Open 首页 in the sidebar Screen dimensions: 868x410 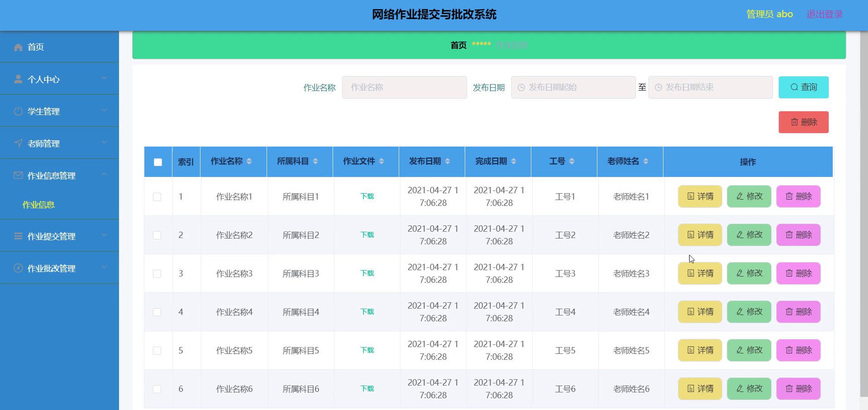tap(59, 47)
